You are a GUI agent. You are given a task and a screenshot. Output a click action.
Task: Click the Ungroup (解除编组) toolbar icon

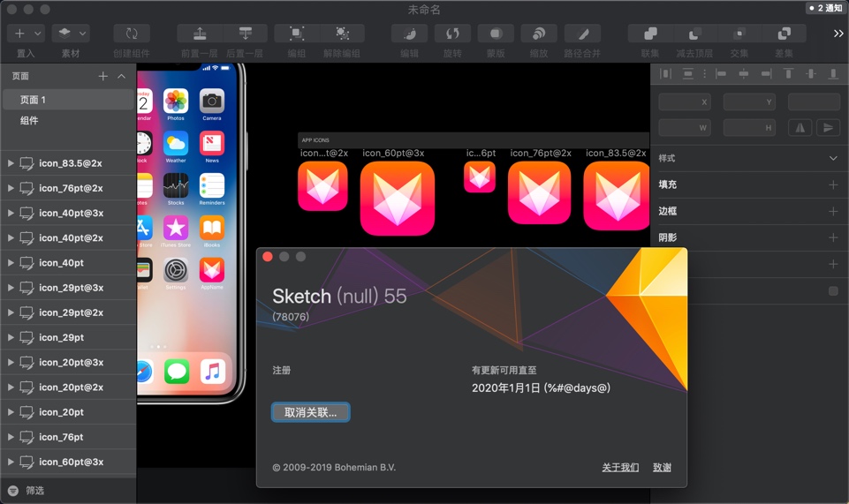coord(342,34)
